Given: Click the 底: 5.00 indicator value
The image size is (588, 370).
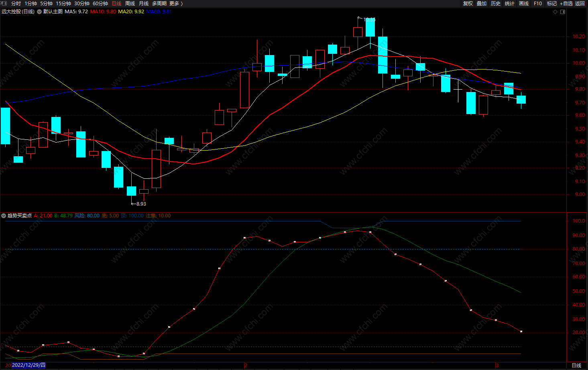Looking at the screenshot, I should tap(110, 216).
